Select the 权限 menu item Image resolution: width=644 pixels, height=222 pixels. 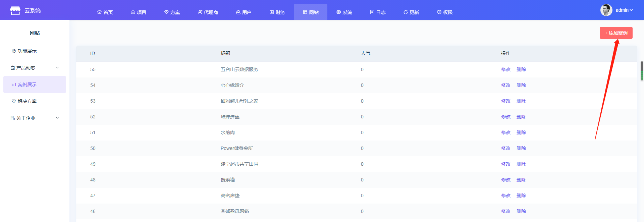[445, 12]
